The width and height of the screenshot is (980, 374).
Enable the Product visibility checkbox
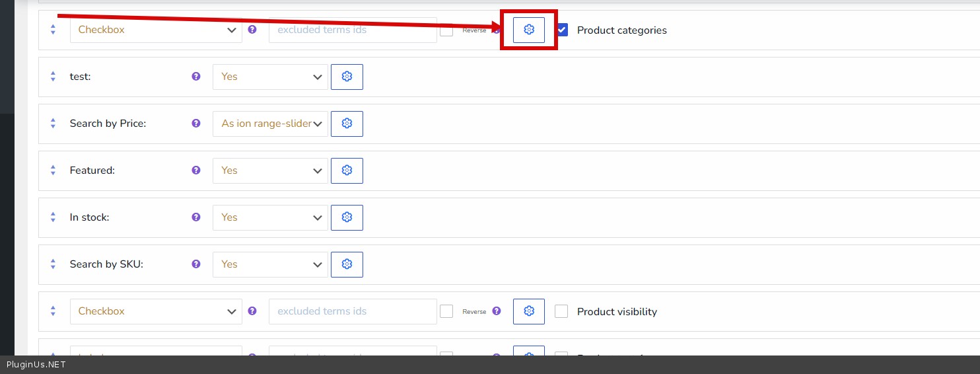pos(561,311)
